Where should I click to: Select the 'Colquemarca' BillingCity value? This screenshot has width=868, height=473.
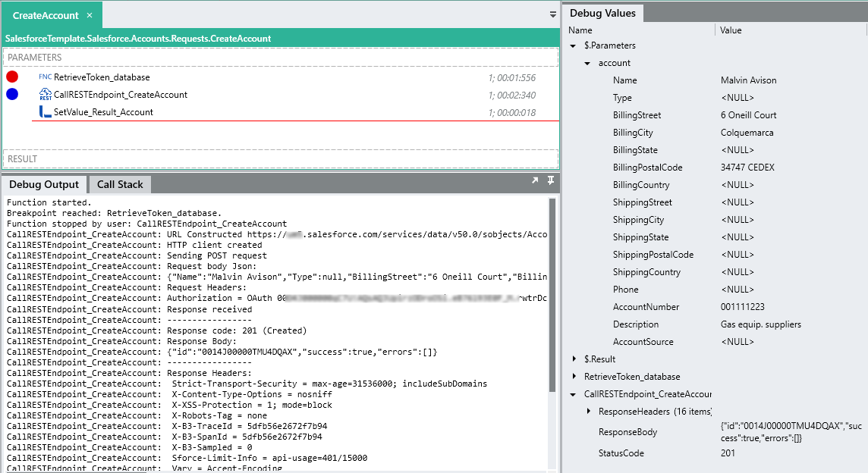(x=747, y=133)
